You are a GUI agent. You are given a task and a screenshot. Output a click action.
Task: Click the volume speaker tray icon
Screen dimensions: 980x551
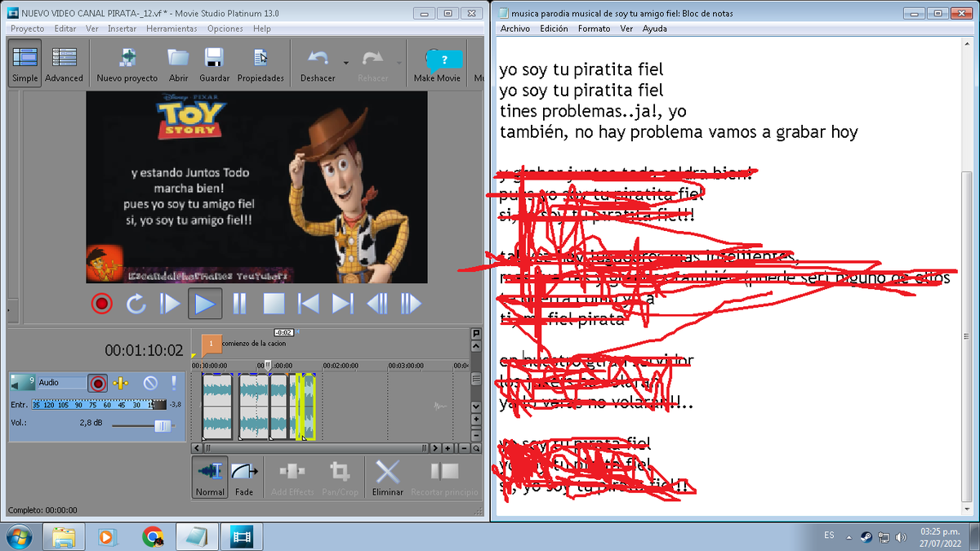(x=901, y=537)
